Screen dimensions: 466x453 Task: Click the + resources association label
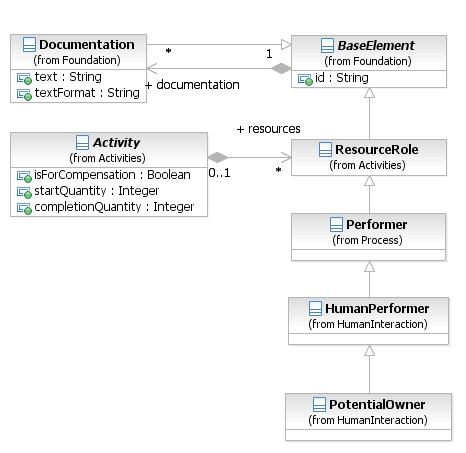click(268, 129)
